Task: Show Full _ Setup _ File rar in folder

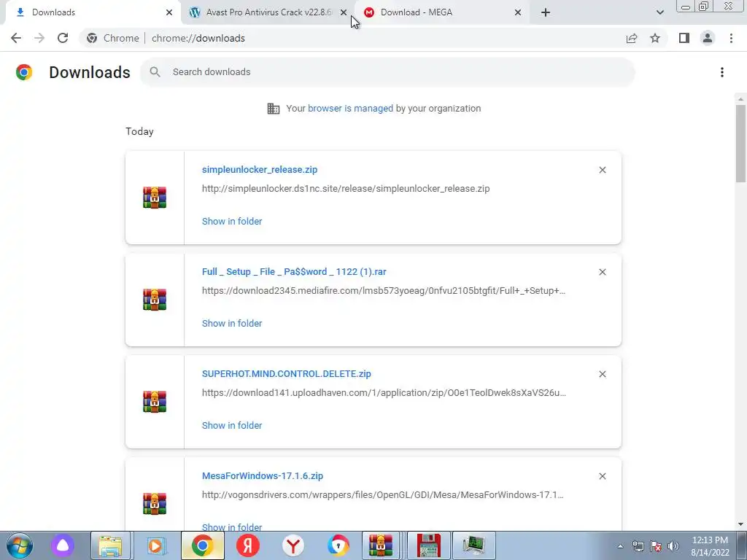Action: point(231,323)
